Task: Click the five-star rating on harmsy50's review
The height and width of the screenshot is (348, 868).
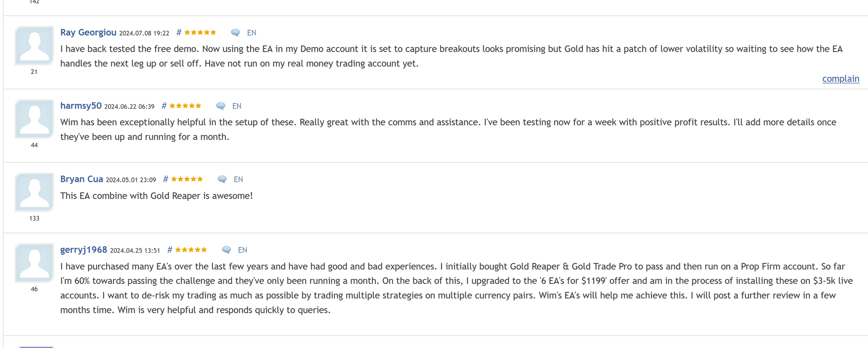Action: pyautogui.click(x=186, y=106)
